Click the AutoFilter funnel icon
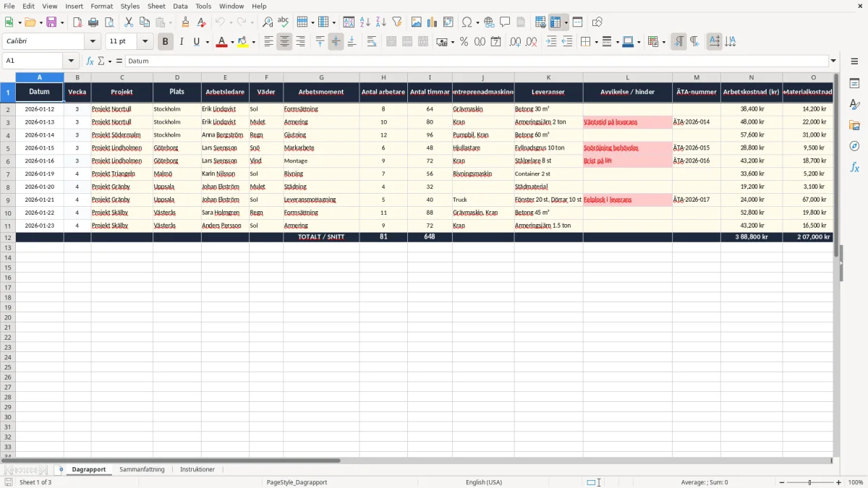The width and height of the screenshot is (868, 488). point(396,22)
